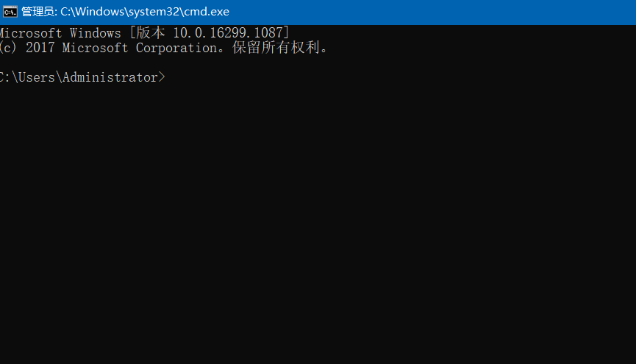The height and width of the screenshot is (364, 636).
Task: Click the cmd icon in the title bar
Action: click(10, 12)
